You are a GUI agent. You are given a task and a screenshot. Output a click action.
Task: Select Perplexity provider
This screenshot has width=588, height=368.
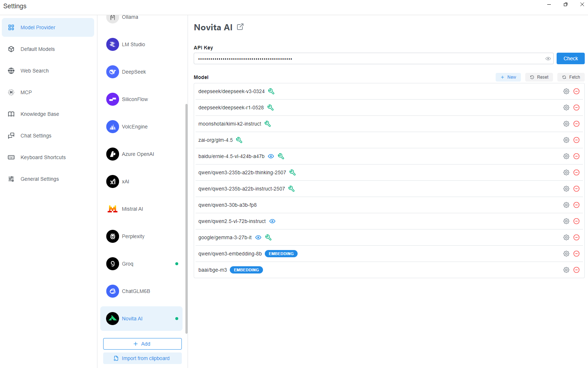pyautogui.click(x=141, y=236)
